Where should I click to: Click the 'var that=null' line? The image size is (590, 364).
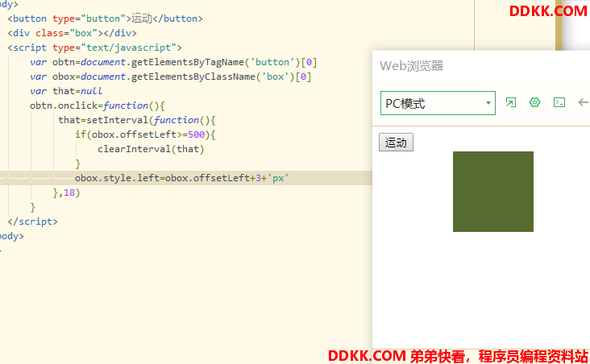[66, 91]
